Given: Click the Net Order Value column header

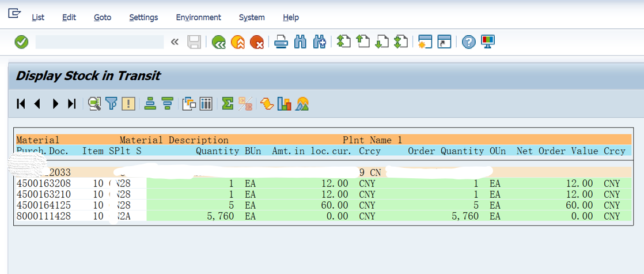Looking at the screenshot, I should click(558, 151).
